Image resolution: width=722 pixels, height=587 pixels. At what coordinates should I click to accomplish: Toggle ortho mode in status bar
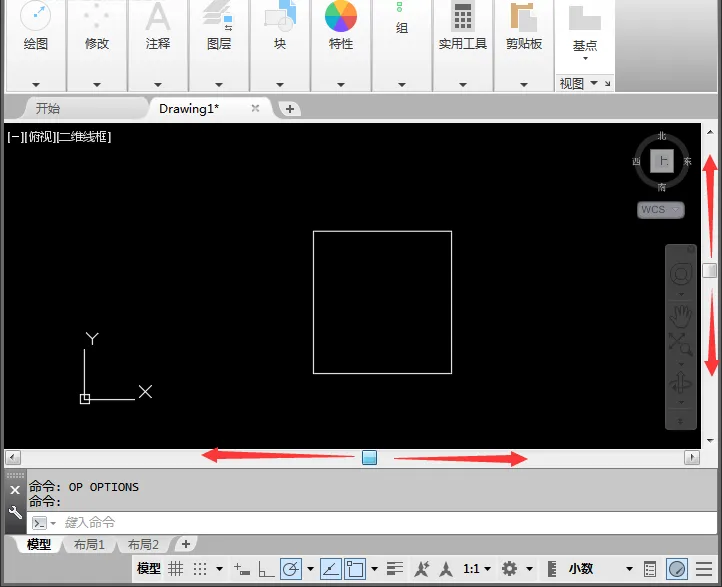point(266,569)
